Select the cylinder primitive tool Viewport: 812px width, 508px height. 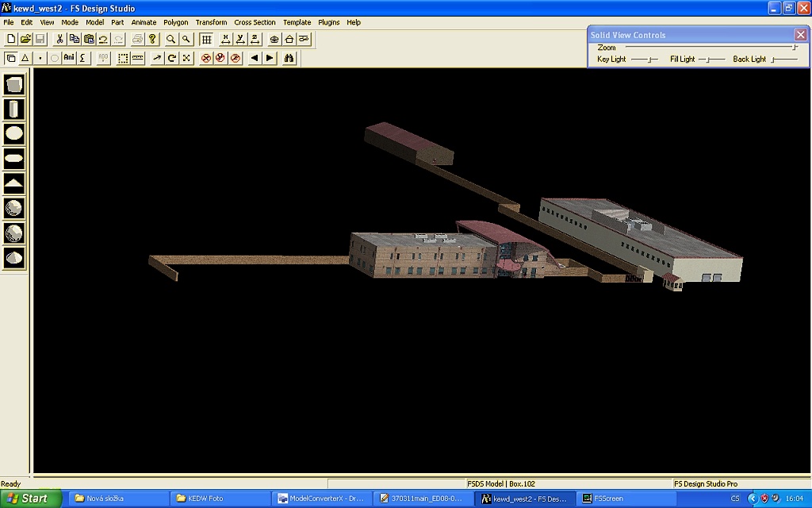click(14, 110)
